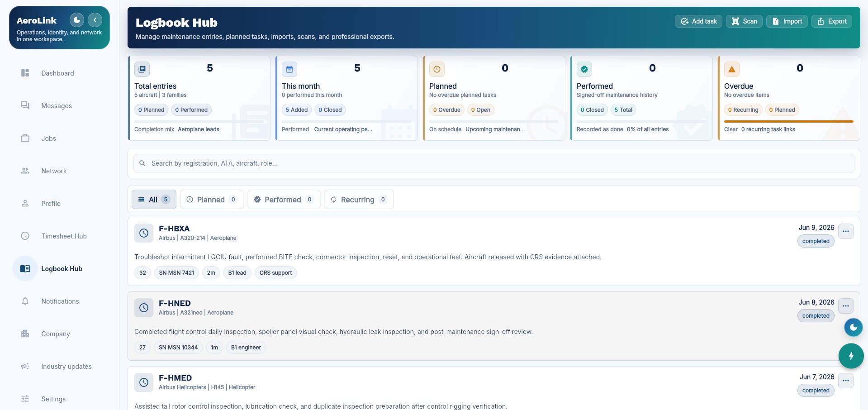
Task: Select the All tab
Action: 154,200
